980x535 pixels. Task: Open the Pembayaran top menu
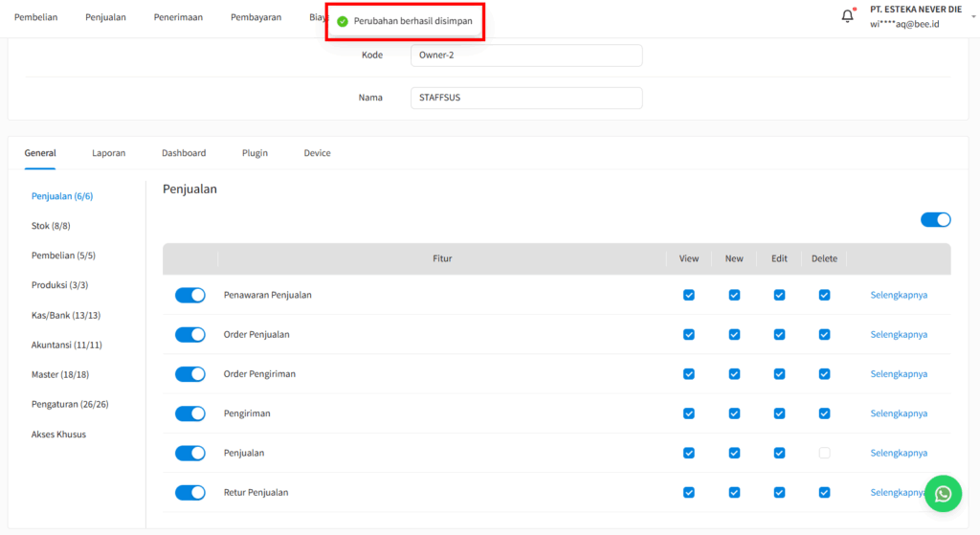[256, 17]
